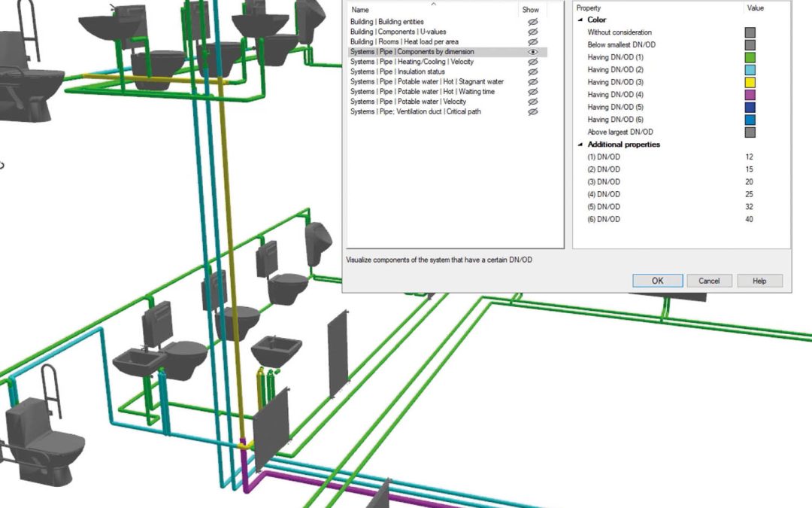Change dark blue swatch for Having DN/OD (5)
The width and height of the screenshot is (812, 508).
click(x=750, y=108)
